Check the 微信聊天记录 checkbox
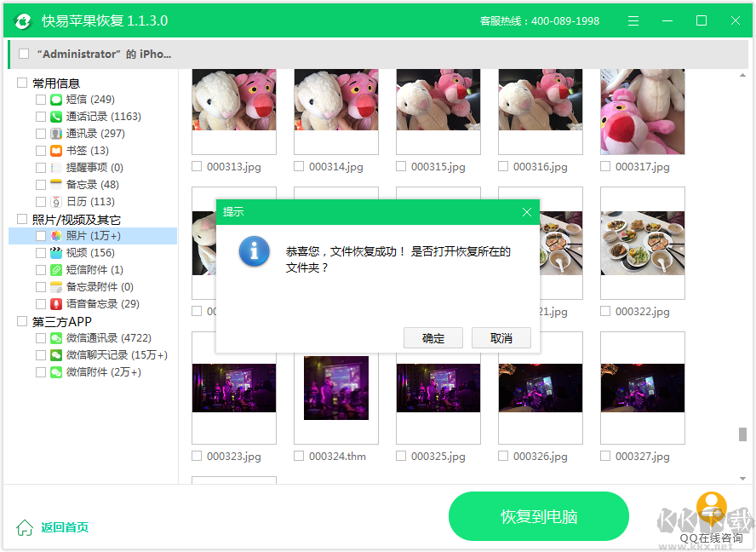 [x=41, y=355]
